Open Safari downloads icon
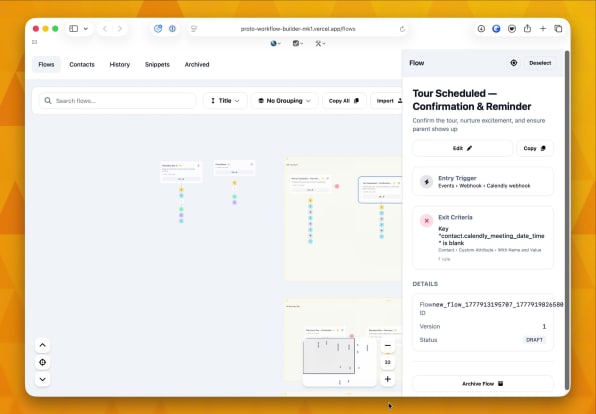Image resolution: width=596 pixels, height=414 pixels. (x=481, y=29)
